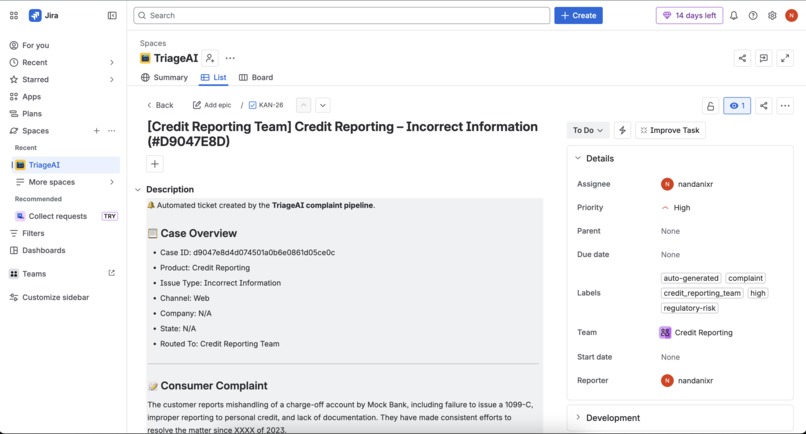Select the TriageAI space in sidebar
This screenshot has height=434, width=806.
click(66, 165)
